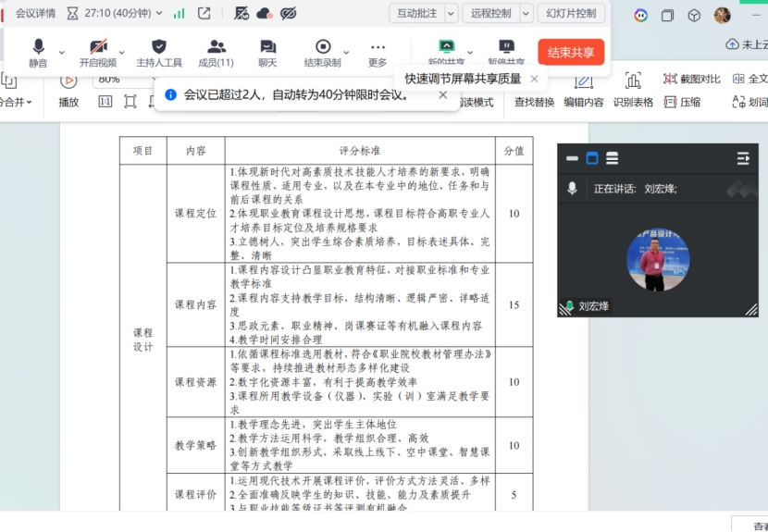Expand the 27:10 (40分钟) timer dropdown
Viewport: 768px width, 532px height.
point(159,13)
